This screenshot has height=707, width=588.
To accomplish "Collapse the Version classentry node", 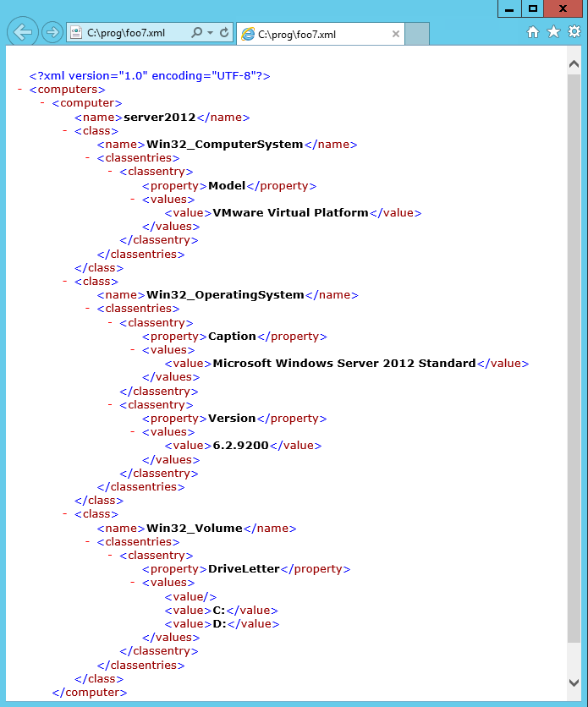I will (111, 404).
